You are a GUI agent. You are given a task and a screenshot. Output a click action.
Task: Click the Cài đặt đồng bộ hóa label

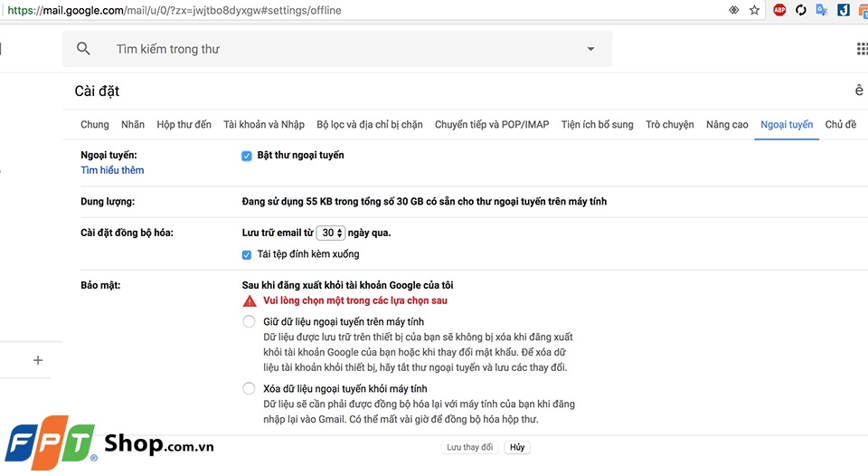127,233
